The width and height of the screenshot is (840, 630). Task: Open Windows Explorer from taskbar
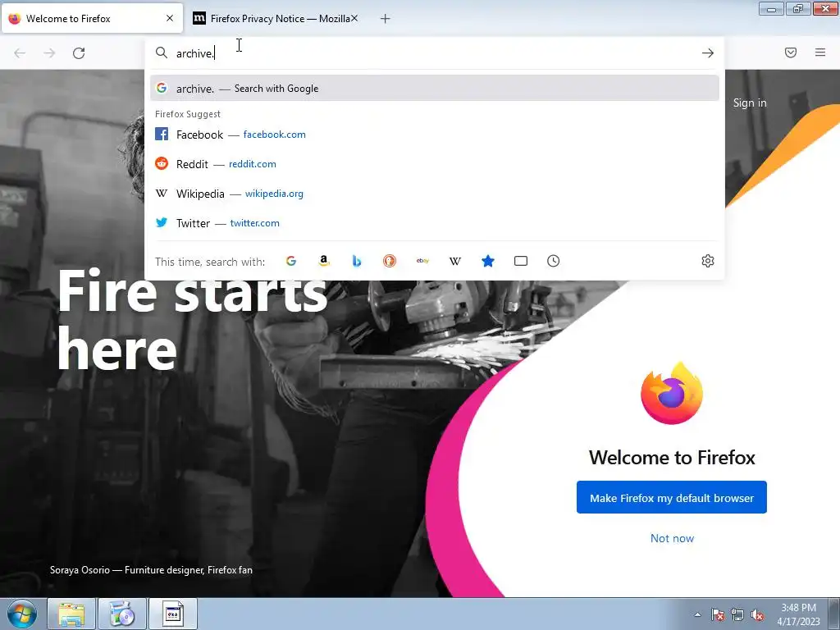pos(71,614)
